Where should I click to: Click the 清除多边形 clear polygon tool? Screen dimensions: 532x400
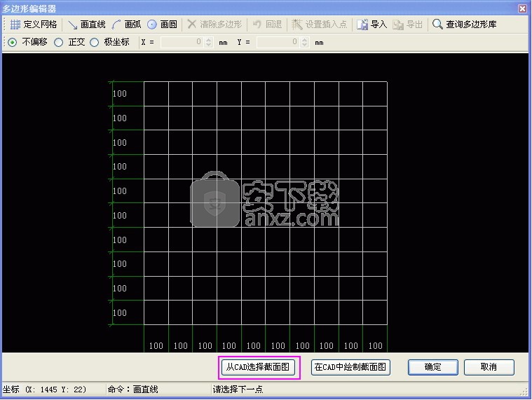coord(214,25)
